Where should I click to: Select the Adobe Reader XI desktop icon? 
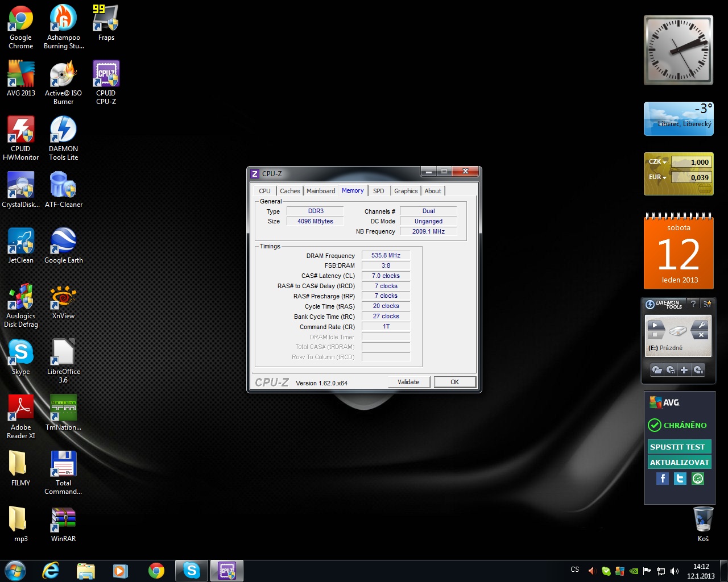point(20,417)
